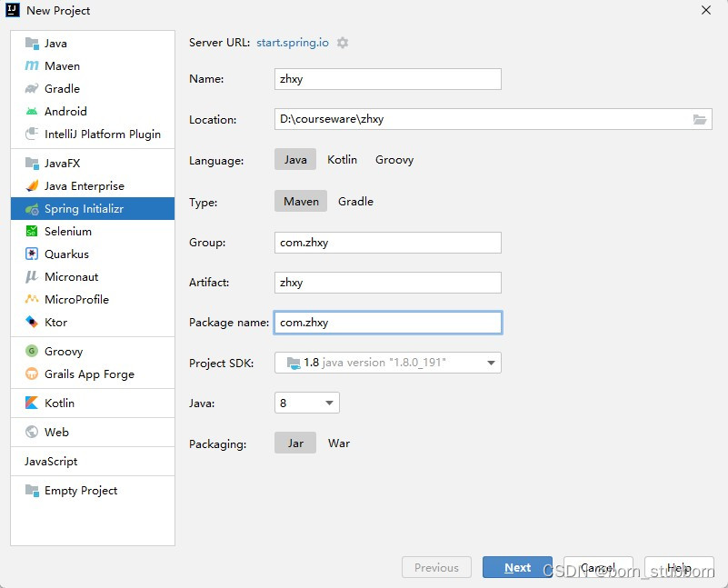728x588 pixels.
Task: Click the Quarkus icon
Action: click(x=32, y=254)
